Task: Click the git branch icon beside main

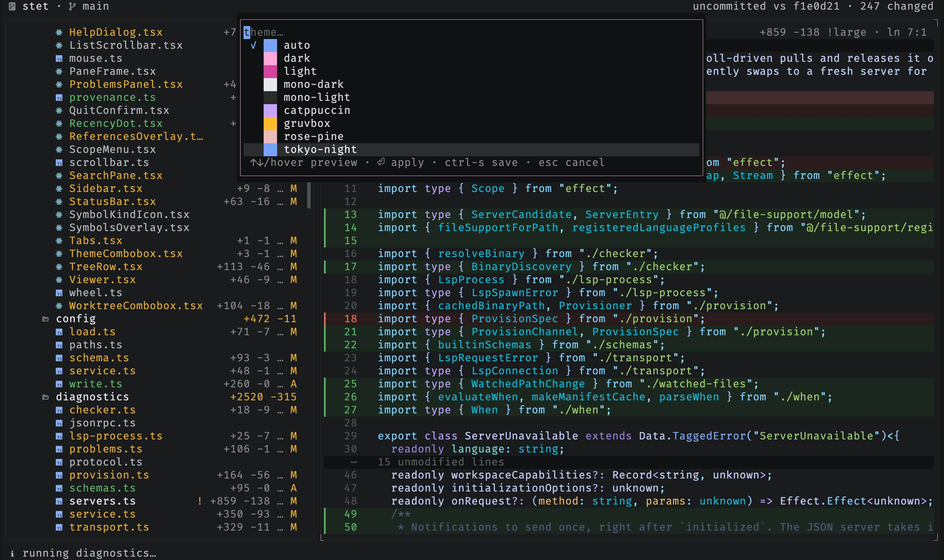Action: (x=72, y=6)
